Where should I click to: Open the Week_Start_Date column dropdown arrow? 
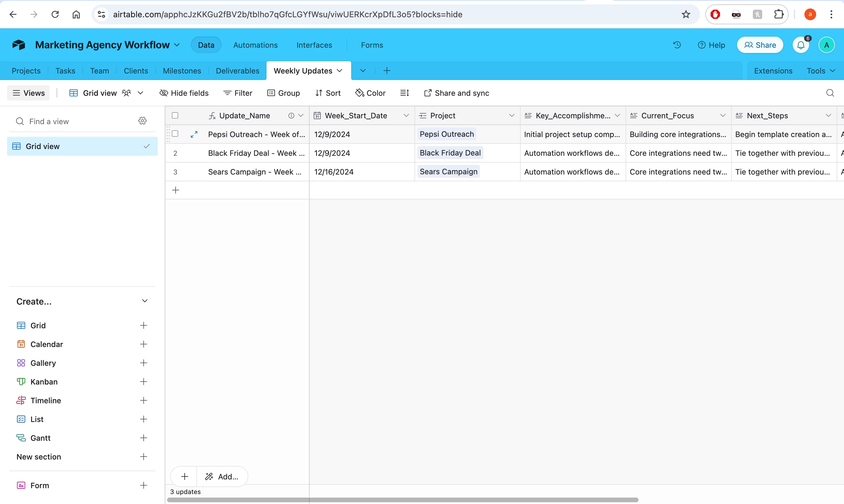406,115
